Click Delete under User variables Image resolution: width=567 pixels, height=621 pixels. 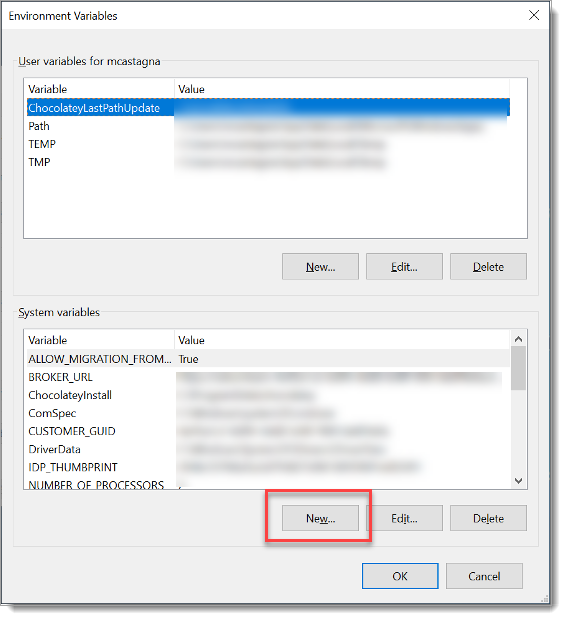click(488, 267)
